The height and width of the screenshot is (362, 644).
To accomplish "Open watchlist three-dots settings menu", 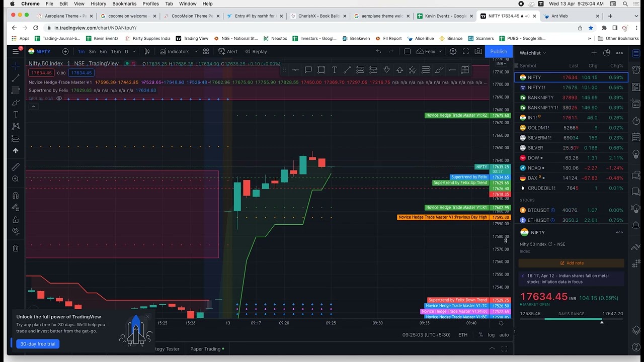I will [619, 53].
